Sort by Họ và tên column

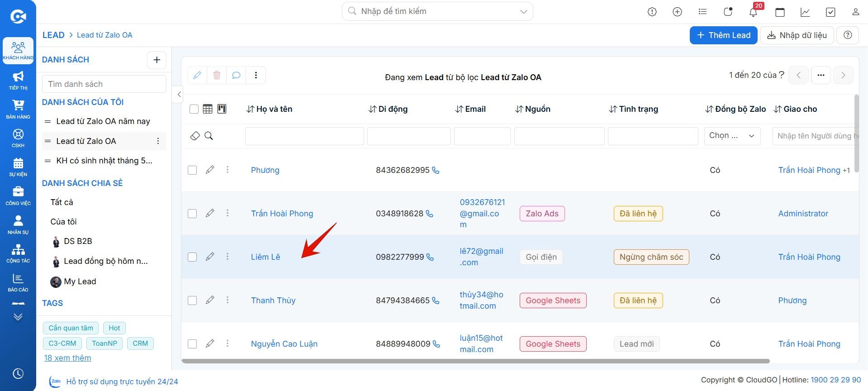pos(269,109)
